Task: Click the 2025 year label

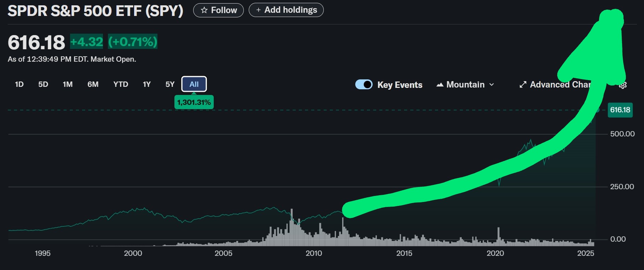Action: 586,253
